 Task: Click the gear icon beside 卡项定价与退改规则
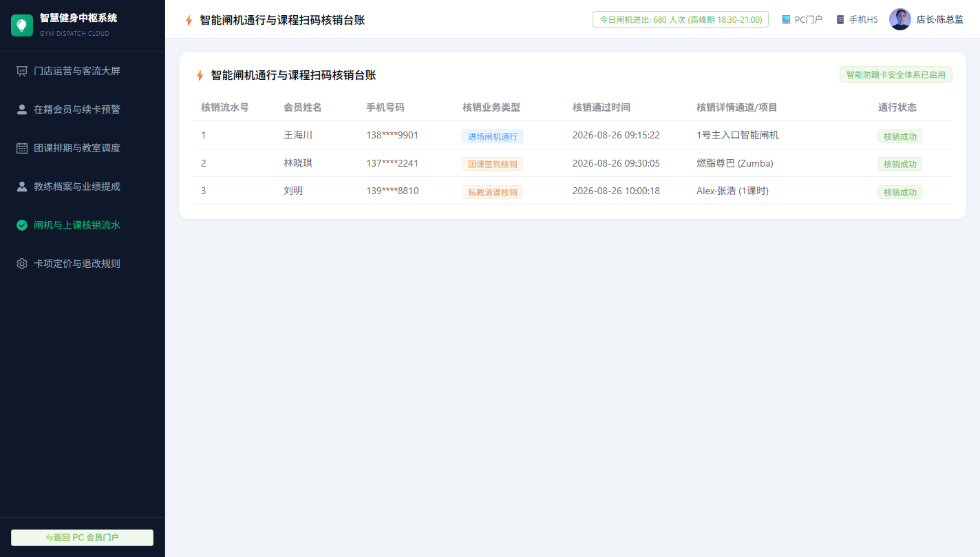[22, 264]
